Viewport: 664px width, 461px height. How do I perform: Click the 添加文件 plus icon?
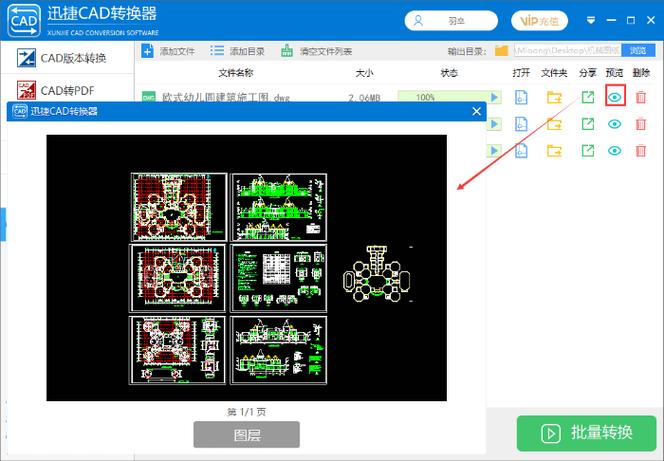tap(147, 51)
